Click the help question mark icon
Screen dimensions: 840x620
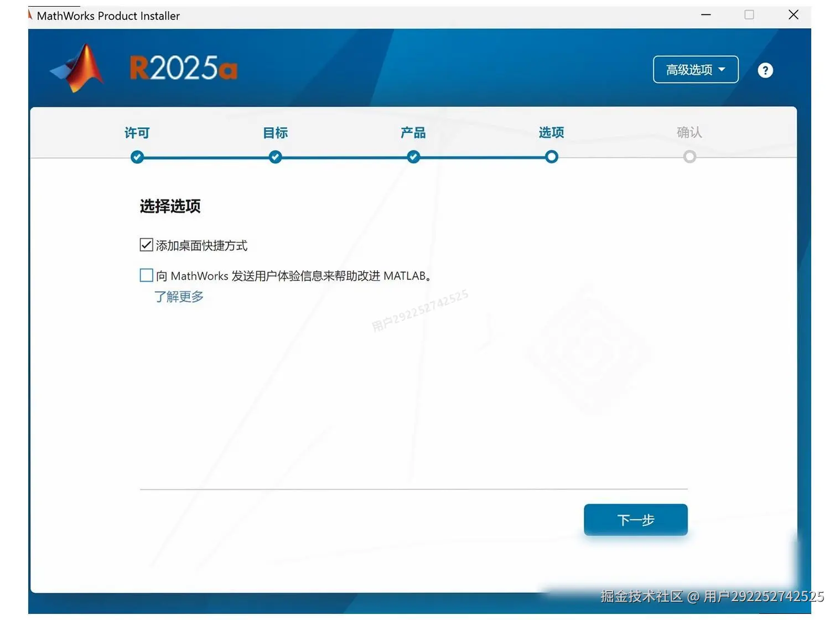pyautogui.click(x=765, y=70)
